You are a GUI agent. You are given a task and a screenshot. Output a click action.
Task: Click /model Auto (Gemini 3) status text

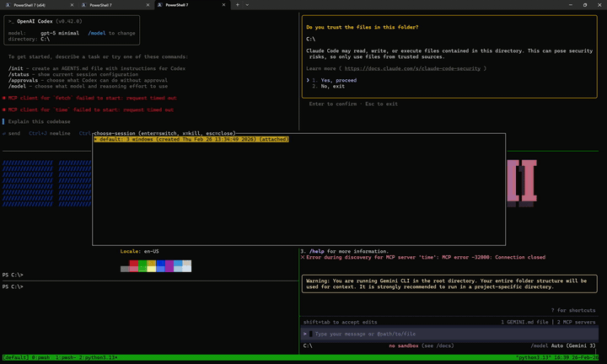pos(563,345)
